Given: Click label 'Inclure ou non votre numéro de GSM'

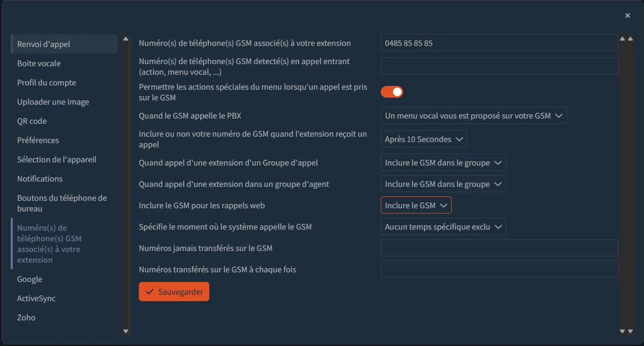Looking at the screenshot, I should tap(253, 139).
